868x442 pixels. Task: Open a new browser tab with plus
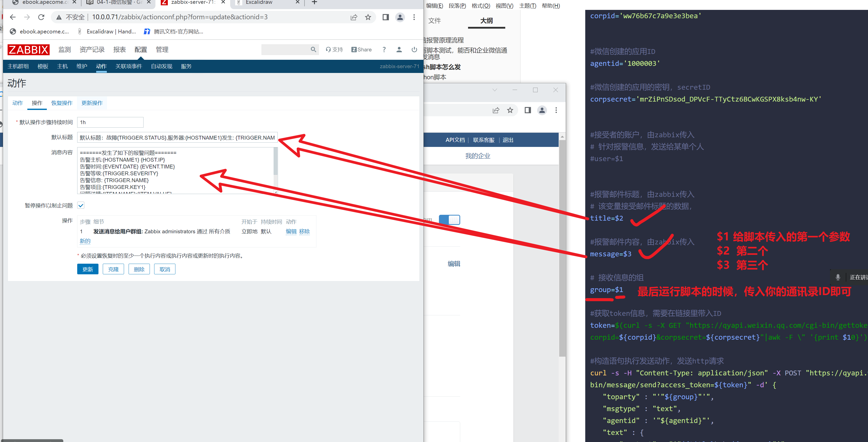click(314, 2)
